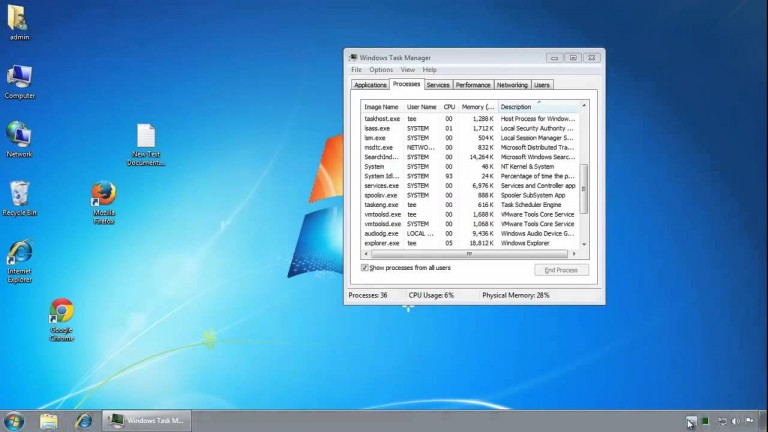The image size is (768, 432).
Task: Click the Task Manager title bar icon
Action: (x=353, y=57)
